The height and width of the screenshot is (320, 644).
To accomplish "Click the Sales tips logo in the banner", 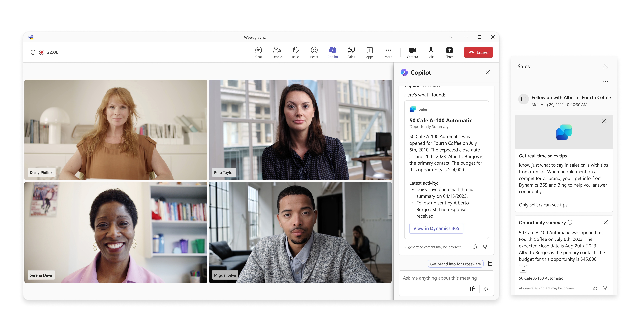I will click(x=563, y=132).
